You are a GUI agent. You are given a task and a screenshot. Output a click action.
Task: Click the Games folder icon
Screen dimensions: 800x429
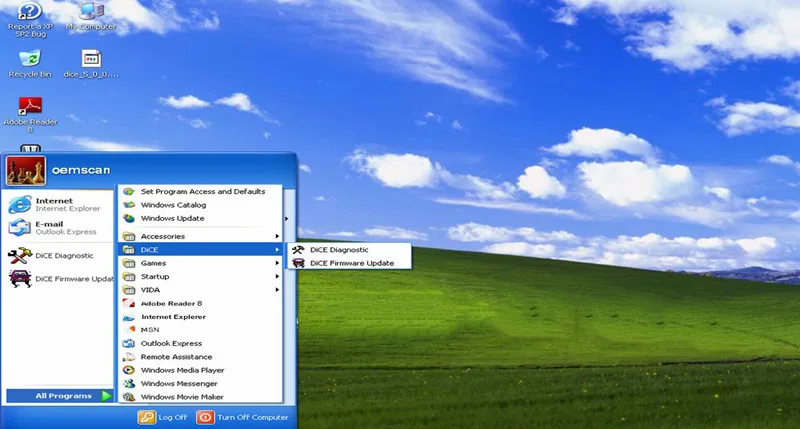point(129,263)
